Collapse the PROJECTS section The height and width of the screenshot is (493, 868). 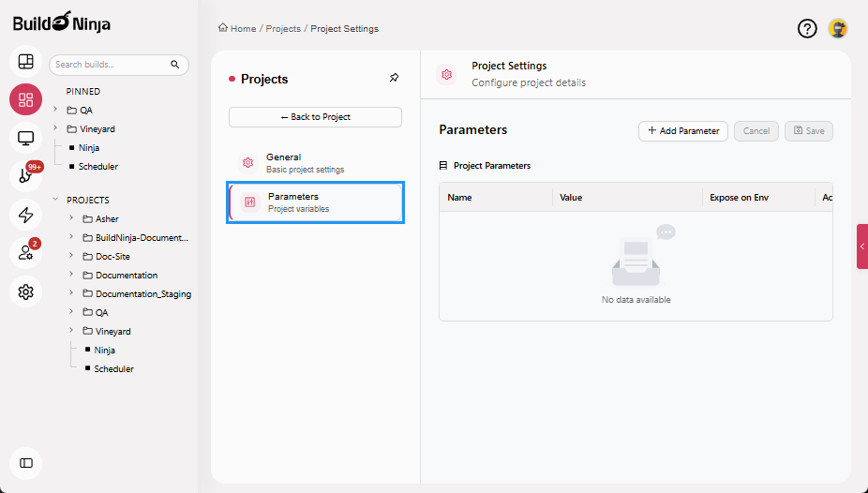(55, 200)
